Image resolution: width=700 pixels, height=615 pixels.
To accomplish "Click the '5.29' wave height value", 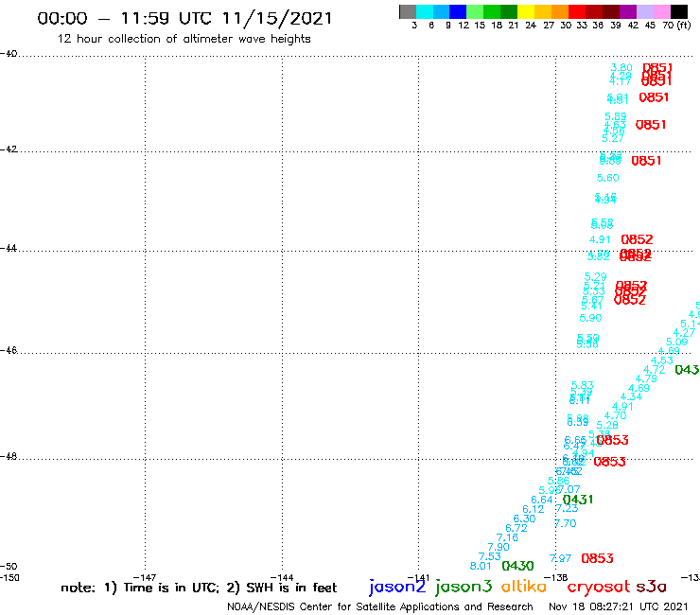I will point(596,277).
